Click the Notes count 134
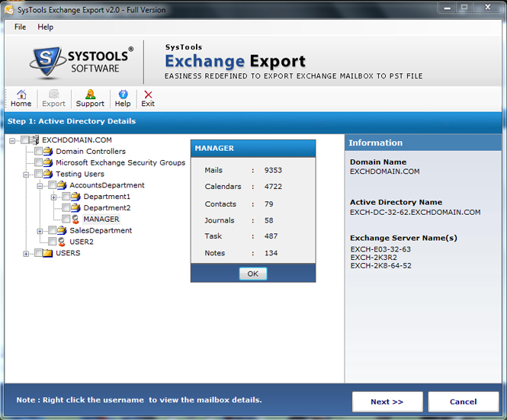This screenshot has width=507, height=420. pos(271,253)
